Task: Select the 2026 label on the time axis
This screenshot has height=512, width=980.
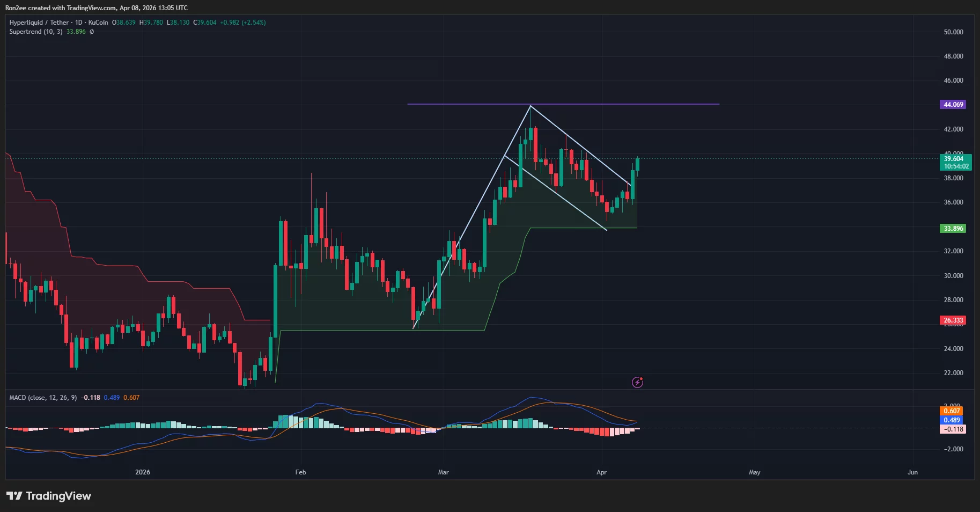Action: click(142, 472)
